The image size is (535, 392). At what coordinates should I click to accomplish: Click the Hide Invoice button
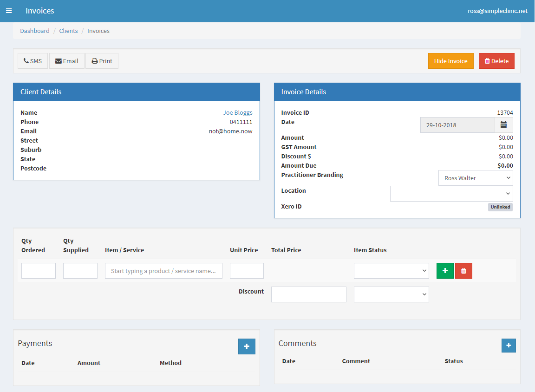click(x=450, y=61)
